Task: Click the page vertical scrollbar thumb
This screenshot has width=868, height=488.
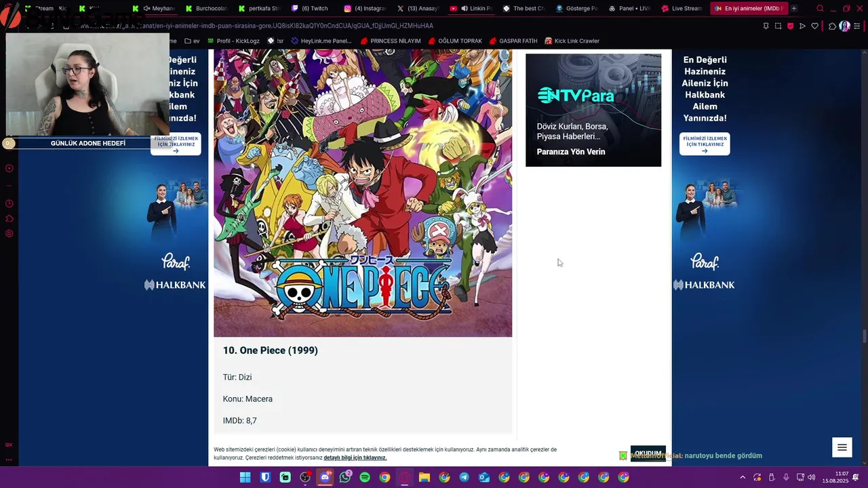Action: point(865,336)
